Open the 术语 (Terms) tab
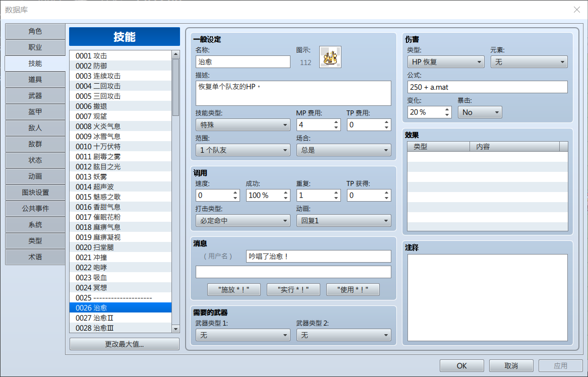This screenshot has width=588, height=377. pos(35,257)
